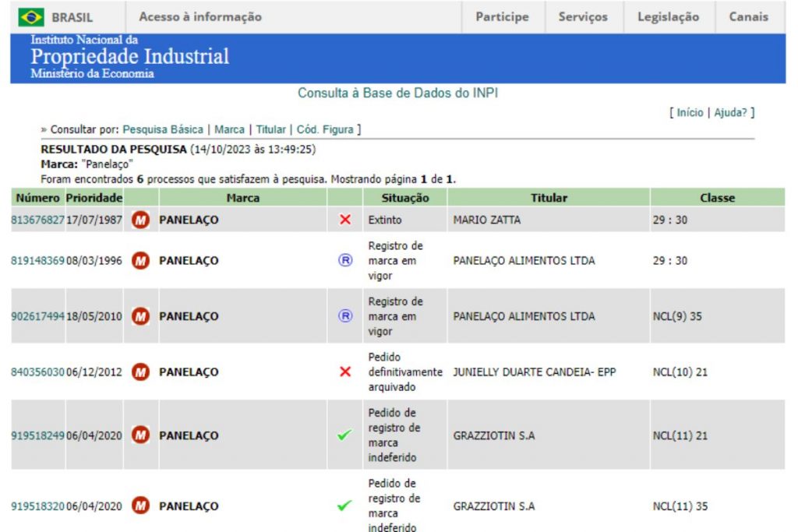Click the registered R icon for process 819148369

(x=345, y=260)
